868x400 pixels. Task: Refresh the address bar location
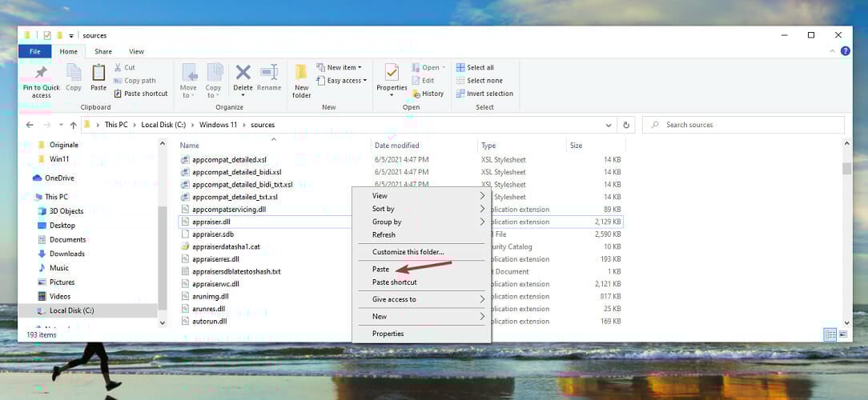(x=626, y=125)
